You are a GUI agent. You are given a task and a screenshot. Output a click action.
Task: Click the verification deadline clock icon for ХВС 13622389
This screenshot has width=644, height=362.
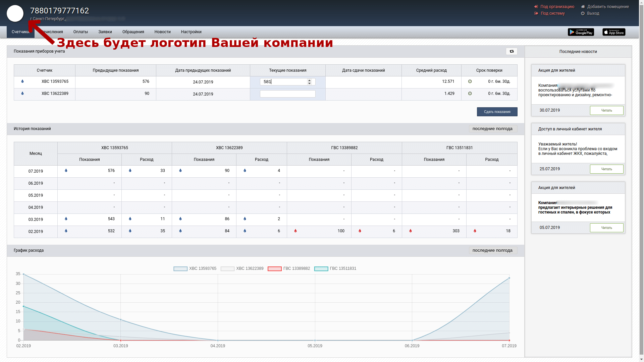click(x=470, y=94)
